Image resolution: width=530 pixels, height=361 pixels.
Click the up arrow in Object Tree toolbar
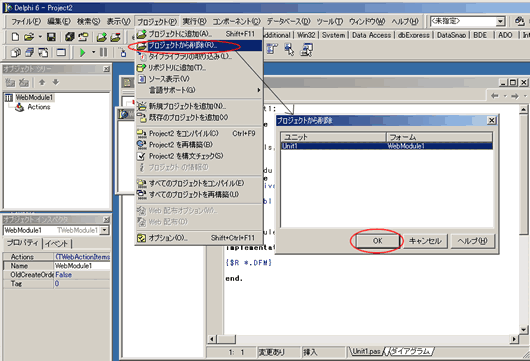point(42,82)
